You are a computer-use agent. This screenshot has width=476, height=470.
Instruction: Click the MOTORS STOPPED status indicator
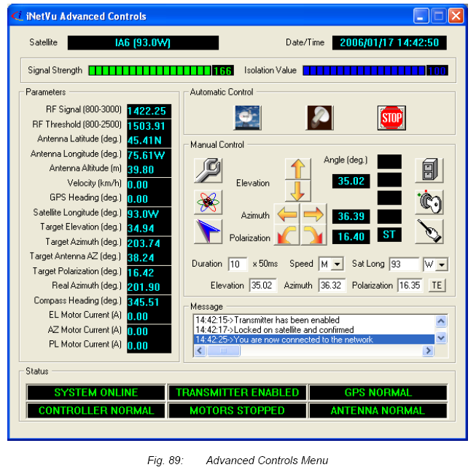[x=238, y=410]
